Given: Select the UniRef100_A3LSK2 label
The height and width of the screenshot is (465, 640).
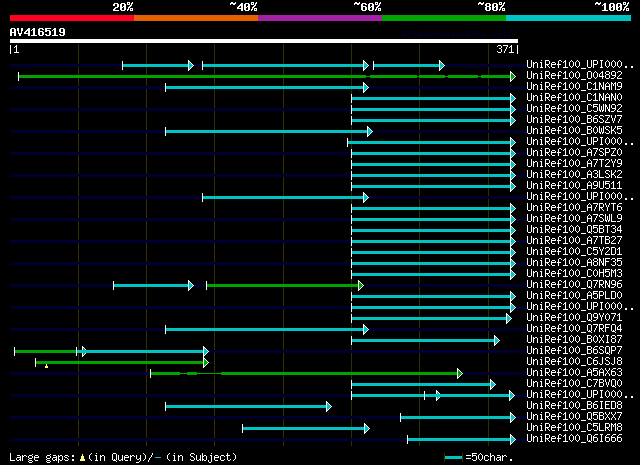Looking at the screenshot, I should click(x=574, y=174).
